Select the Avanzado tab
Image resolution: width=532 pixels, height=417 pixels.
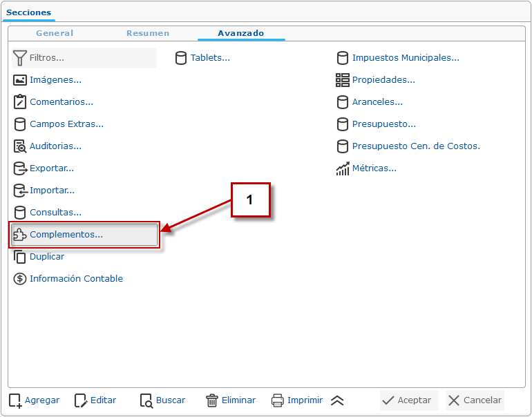click(241, 33)
